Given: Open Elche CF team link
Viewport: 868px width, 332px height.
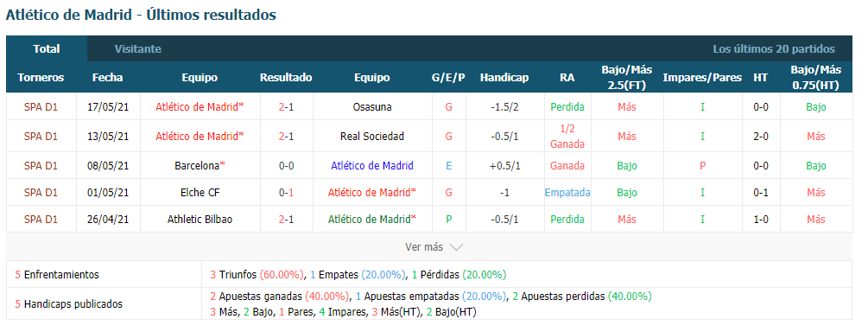Looking at the screenshot, I should pos(200,192).
